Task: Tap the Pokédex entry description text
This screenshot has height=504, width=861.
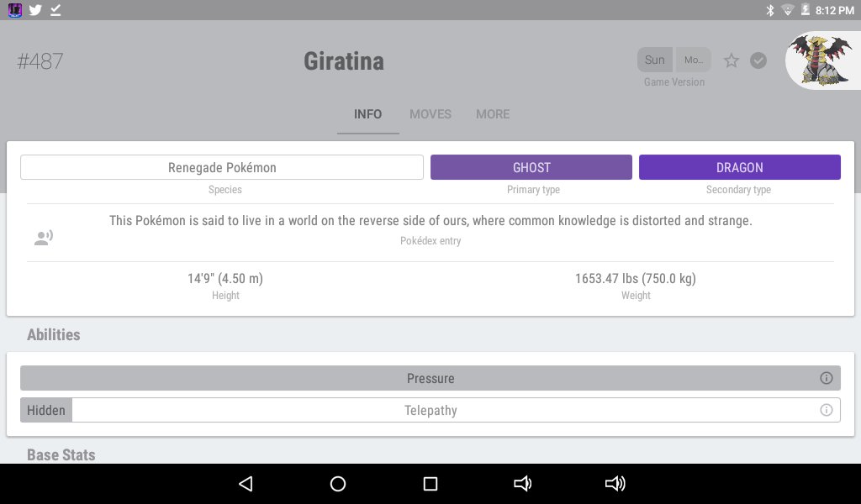Action: click(430, 220)
